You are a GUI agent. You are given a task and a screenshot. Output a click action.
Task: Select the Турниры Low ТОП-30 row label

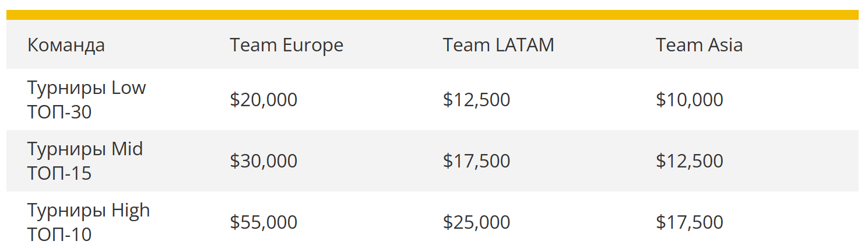click(x=86, y=100)
